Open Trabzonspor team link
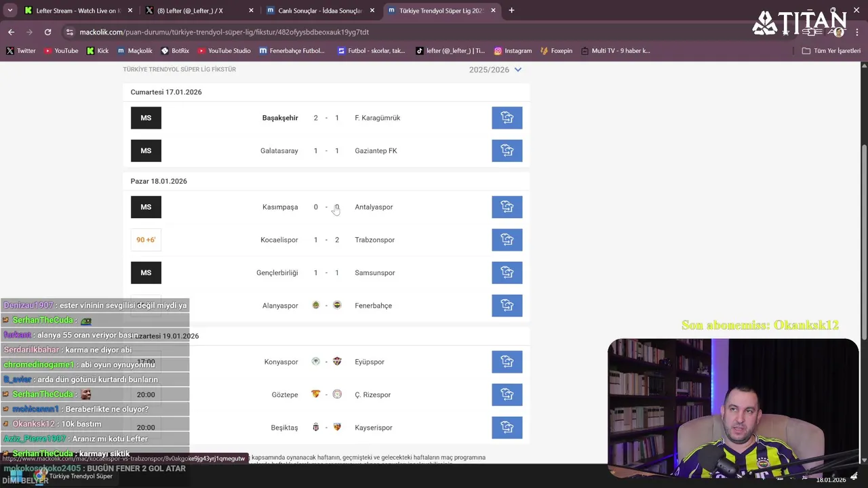868x488 pixels. point(374,240)
